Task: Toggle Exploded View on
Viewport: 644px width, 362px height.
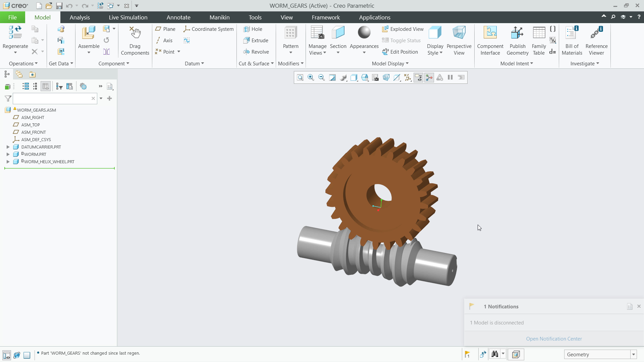Action: [403, 29]
